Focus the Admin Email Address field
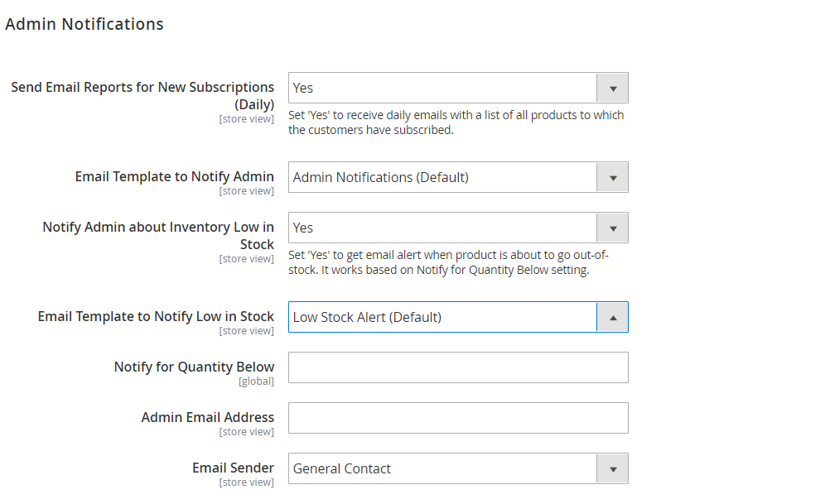Image resolution: width=830 pixels, height=504 pixels. tap(458, 418)
